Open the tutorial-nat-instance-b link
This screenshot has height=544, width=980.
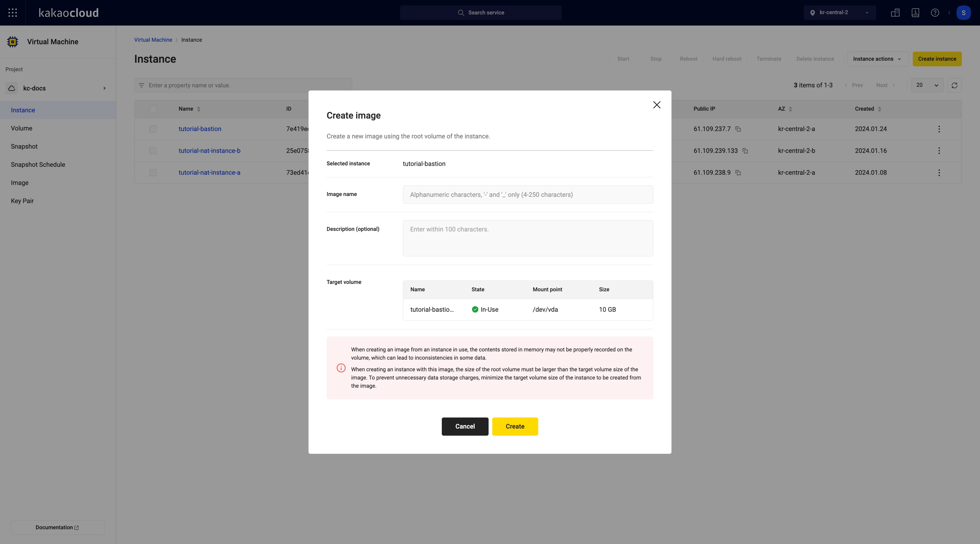click(209, 151)
